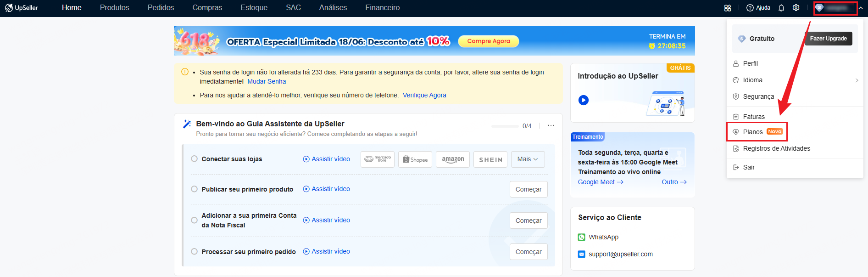The width and height of the screenshot is (868, 277).
Task: Click Começar for Adicionar Conta da Nota Fiscal
Action: [529, 220]
